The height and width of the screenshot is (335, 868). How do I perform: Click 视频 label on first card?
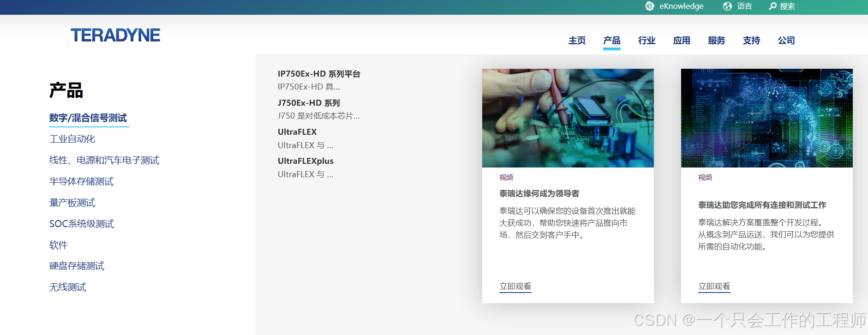506,178
